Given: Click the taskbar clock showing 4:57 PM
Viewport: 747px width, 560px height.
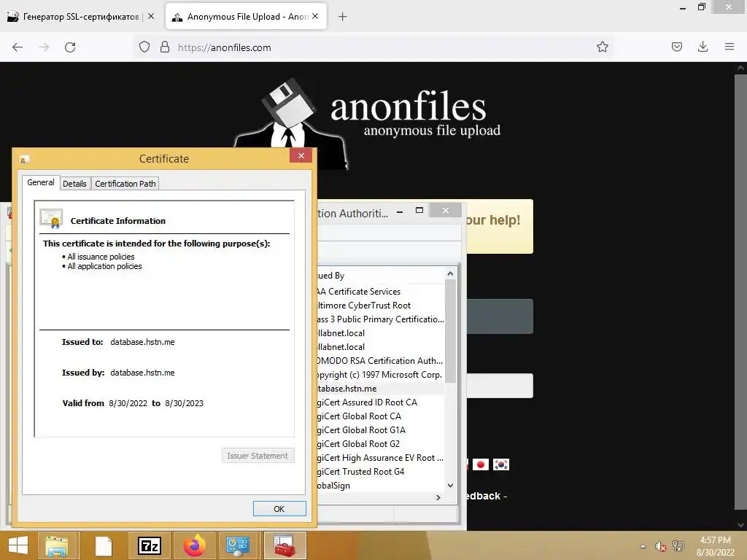Looking at the screenshot, I should [x=715, y=546].
